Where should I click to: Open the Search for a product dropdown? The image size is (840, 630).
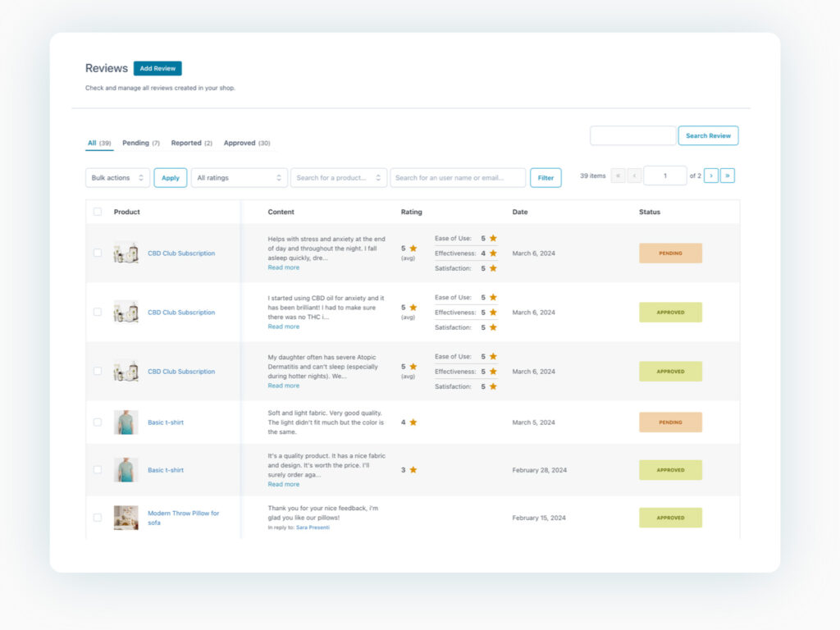pyautogui.click(x=338, y=178)
